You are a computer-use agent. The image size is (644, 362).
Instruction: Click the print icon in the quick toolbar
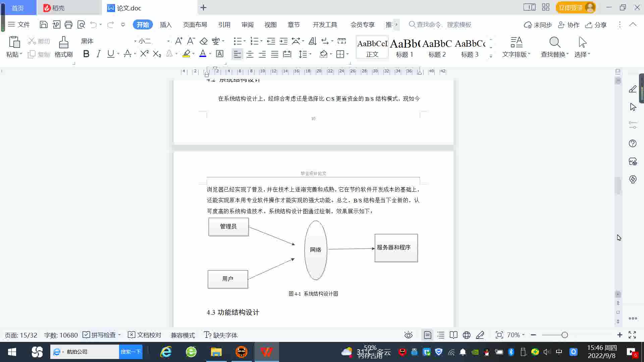pyautogui.click(x=68, y=24)
